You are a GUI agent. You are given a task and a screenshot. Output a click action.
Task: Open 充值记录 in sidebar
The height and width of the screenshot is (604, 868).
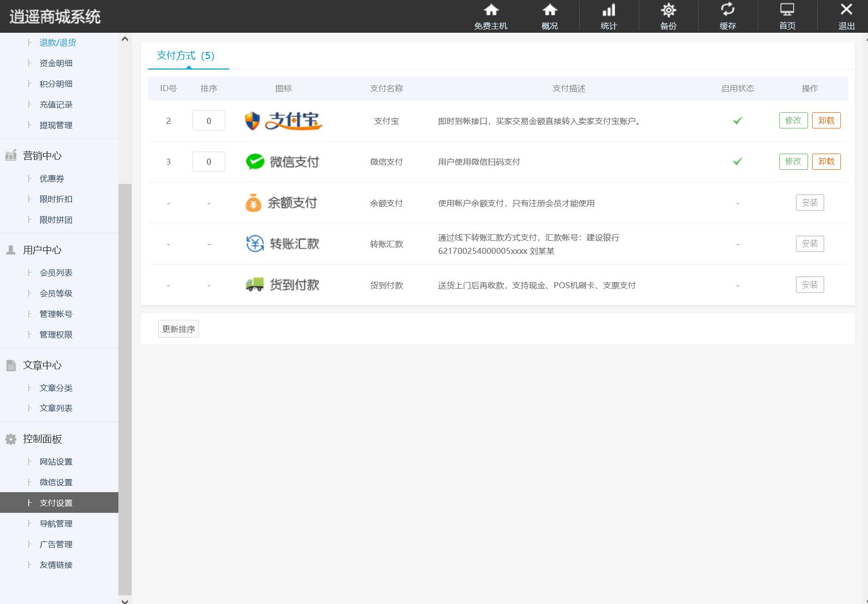[x=56, y=105]
